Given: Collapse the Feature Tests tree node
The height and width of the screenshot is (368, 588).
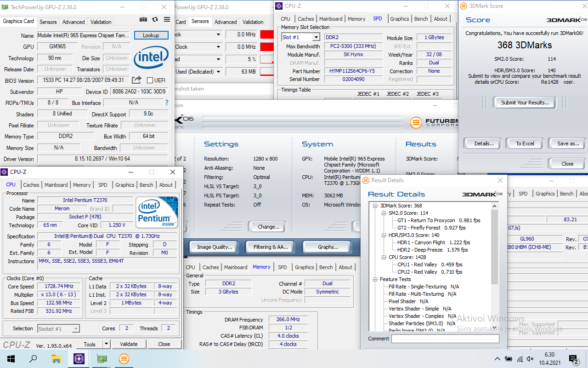Looking at the screenshot, I should pos(376,279).
